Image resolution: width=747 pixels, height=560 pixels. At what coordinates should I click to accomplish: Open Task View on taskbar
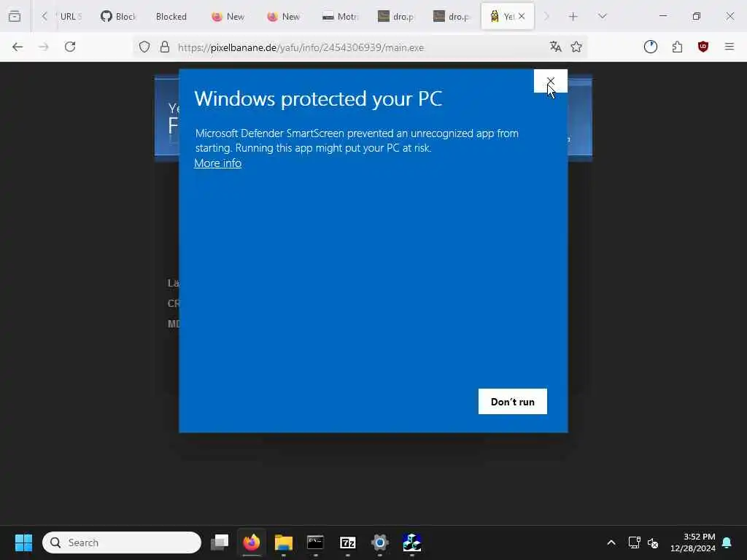tap(220, 542)
